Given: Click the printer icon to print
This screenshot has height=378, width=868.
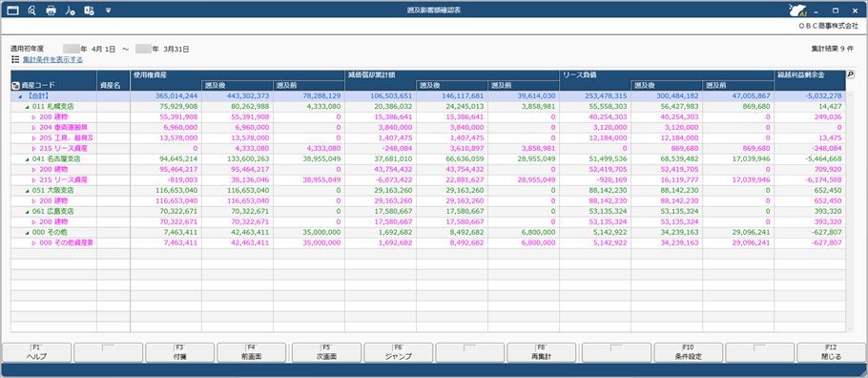Looking at the screenshot, I should point(51,10).
